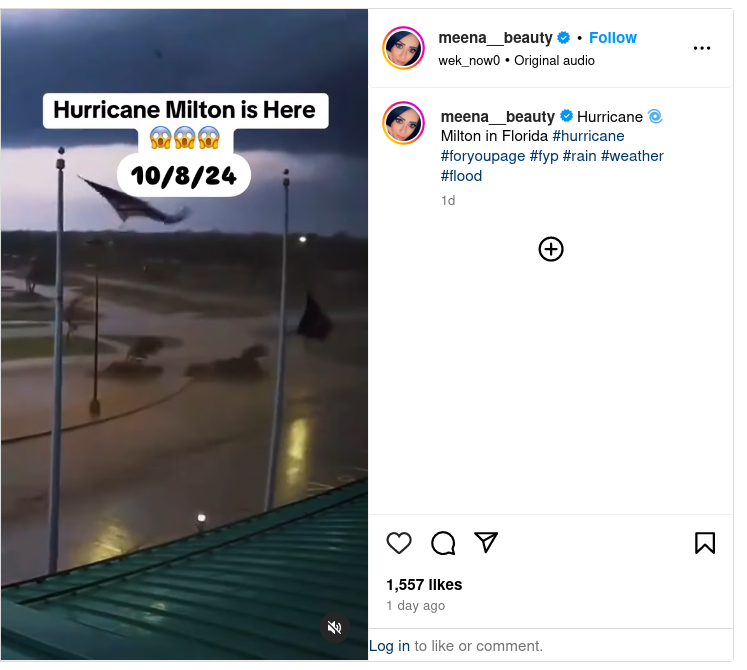Load more comments with plus circle
747x670 pixels.
pyautogui.click(x=551, y=249)
